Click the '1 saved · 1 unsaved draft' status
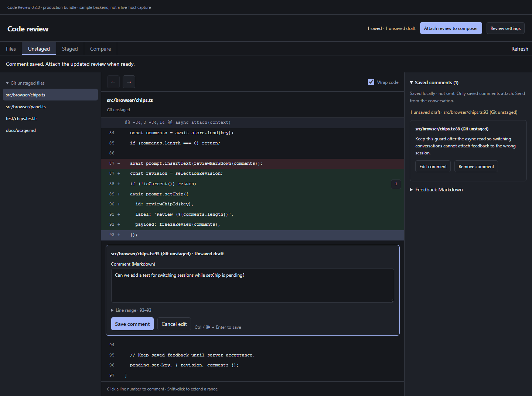 (x=391, y=28)
